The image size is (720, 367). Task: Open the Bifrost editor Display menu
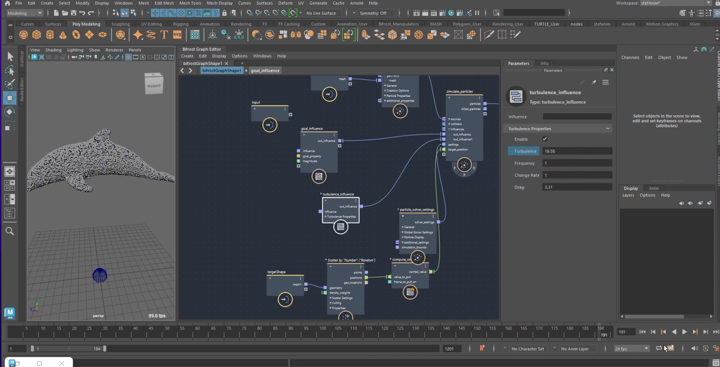pyautogui.click(x=219, y=56)
